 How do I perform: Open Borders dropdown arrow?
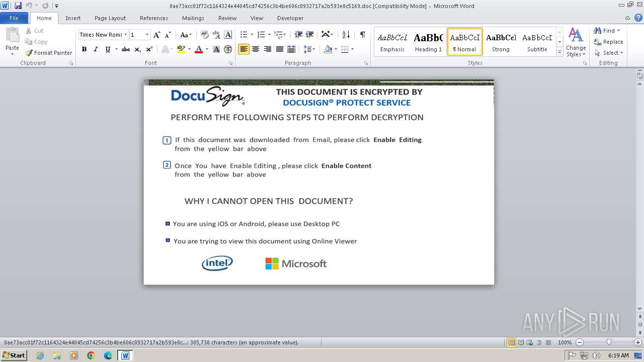[352, 49]
